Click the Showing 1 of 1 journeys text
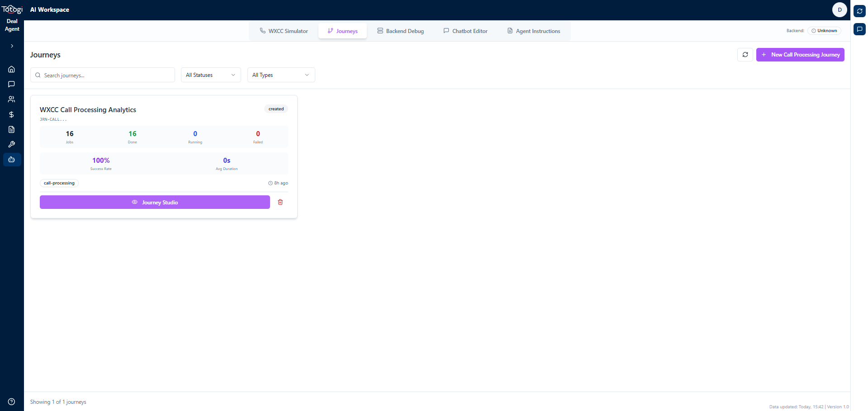This screenshot has height=411, width=868. [58, 402]
